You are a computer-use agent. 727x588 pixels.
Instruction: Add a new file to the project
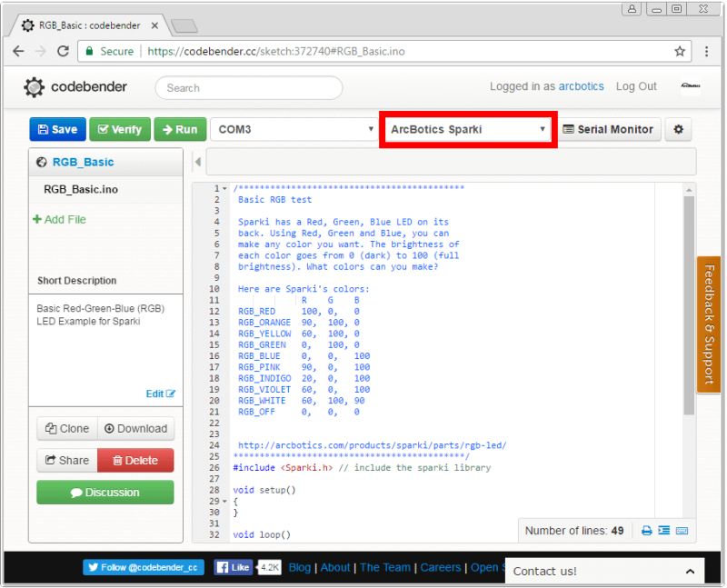pos(59,219)
